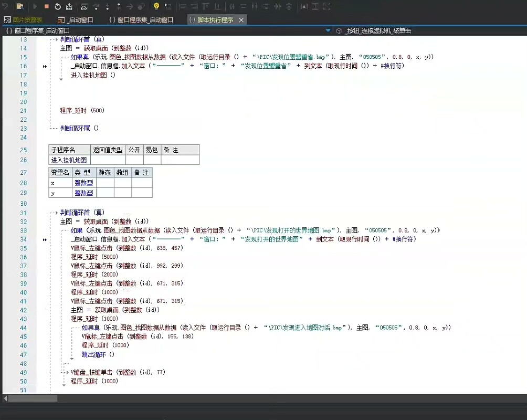Click the Run (play) toolbar icon
Screen dimensions: 527x420
click(35, 6)
